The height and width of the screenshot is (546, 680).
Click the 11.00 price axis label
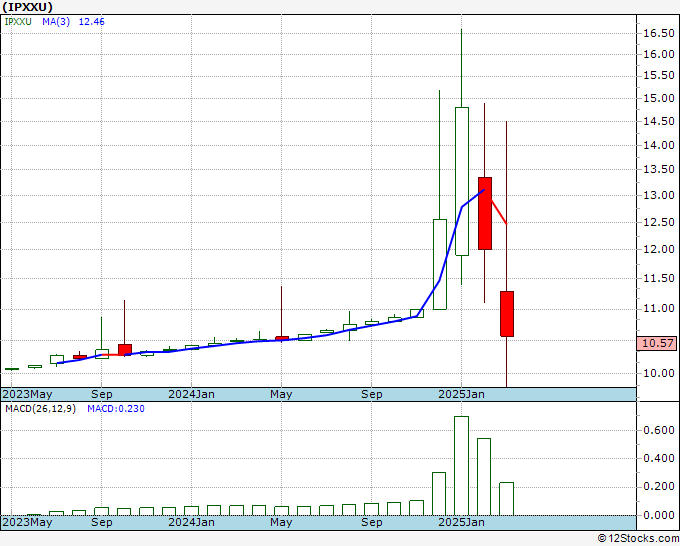(x=659, y=308)
